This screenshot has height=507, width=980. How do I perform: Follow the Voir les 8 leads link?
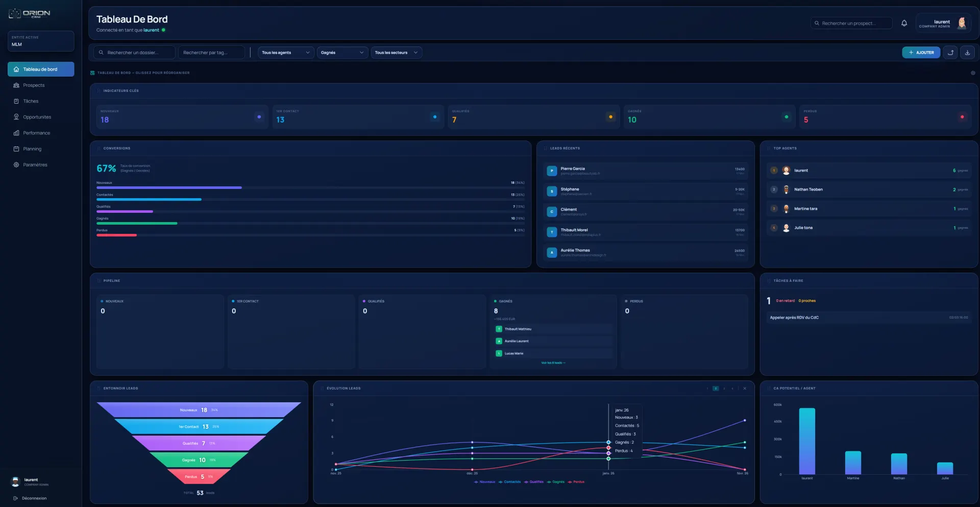pyautogui.click(x=553, y=363)
